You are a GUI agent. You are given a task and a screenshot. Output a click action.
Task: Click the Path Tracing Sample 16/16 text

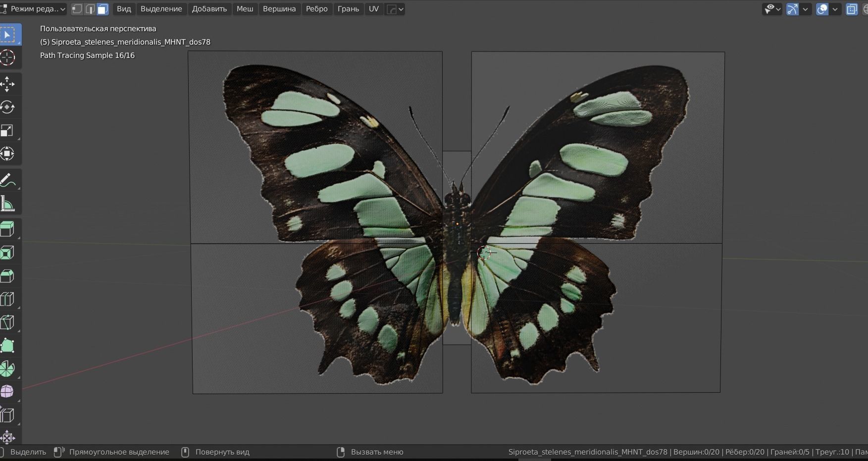(x=87, y=55)
